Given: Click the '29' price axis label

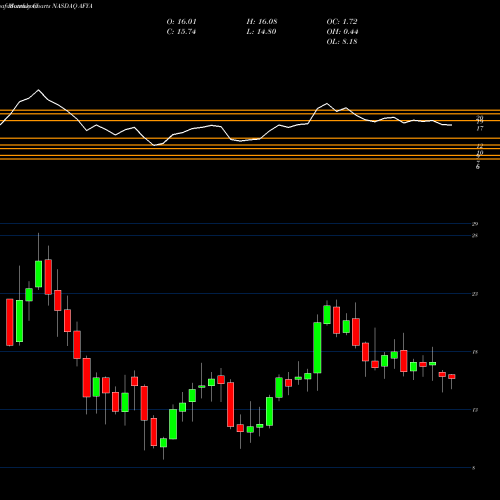Looking at the screenshot, I should [475, 224].
